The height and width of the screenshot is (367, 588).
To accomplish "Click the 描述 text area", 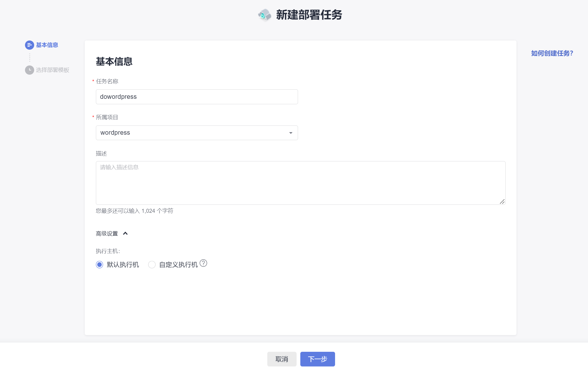I will tap(300, 183).
